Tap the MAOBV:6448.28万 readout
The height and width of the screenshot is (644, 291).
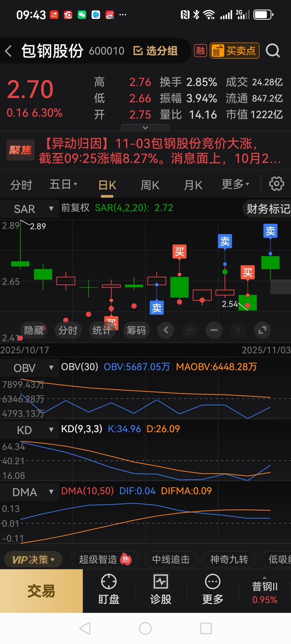click(x=216, y=367)
